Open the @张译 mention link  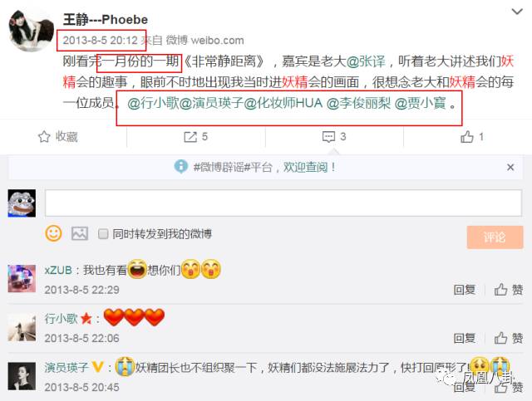pyautogui.click(x=366, y=61)
